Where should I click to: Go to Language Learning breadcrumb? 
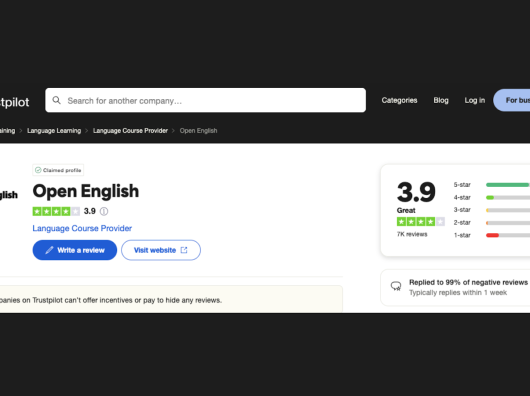click(x=54, y=131)
